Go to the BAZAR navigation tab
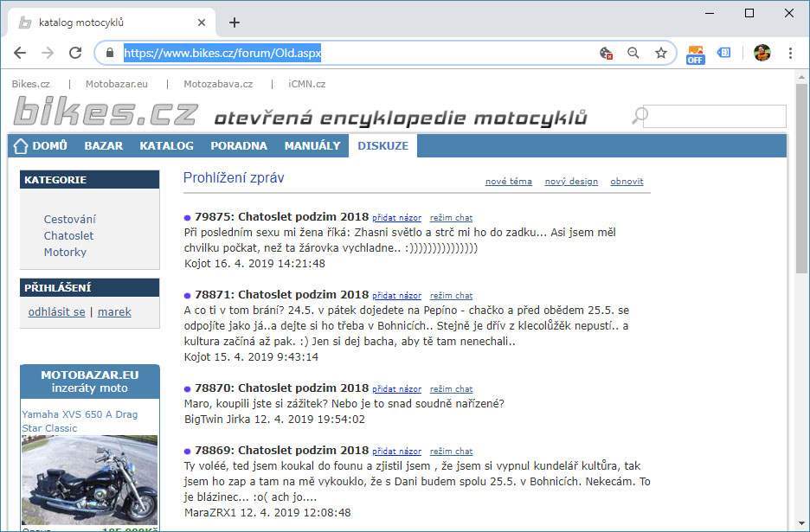This screenshot has width=810, height=532. (x=103, y=145)
